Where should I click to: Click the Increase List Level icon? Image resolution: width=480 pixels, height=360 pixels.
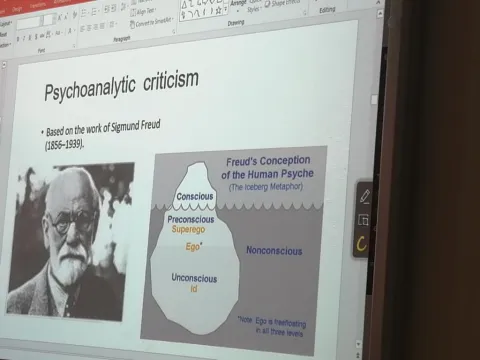114,8
